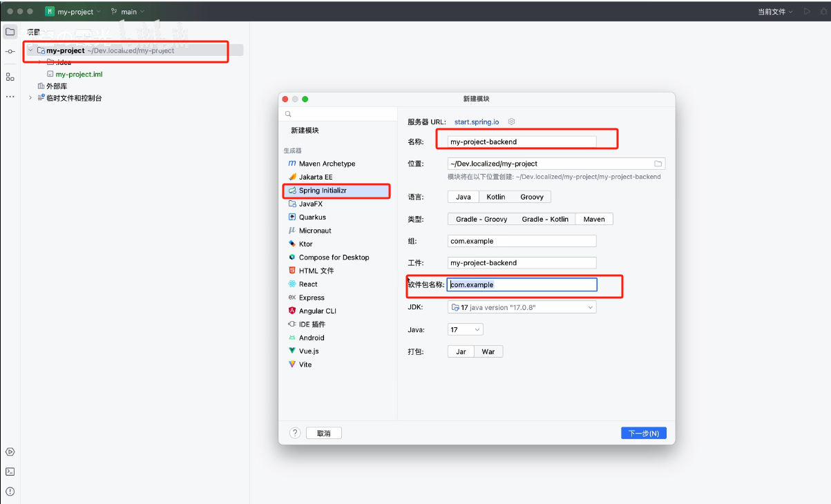The image size is (831, 504).
Task: Click the 工件 artifact input field
Action: tap(522, 262)
